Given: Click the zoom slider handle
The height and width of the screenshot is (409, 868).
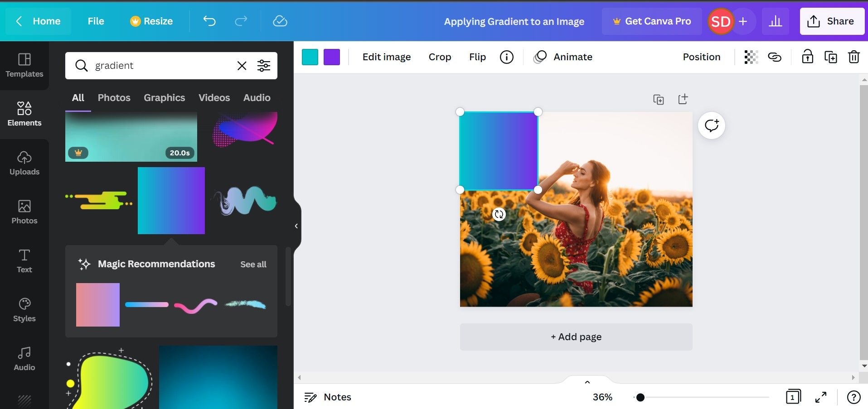Looking at the screenshot, I should (x=640, y=397).
